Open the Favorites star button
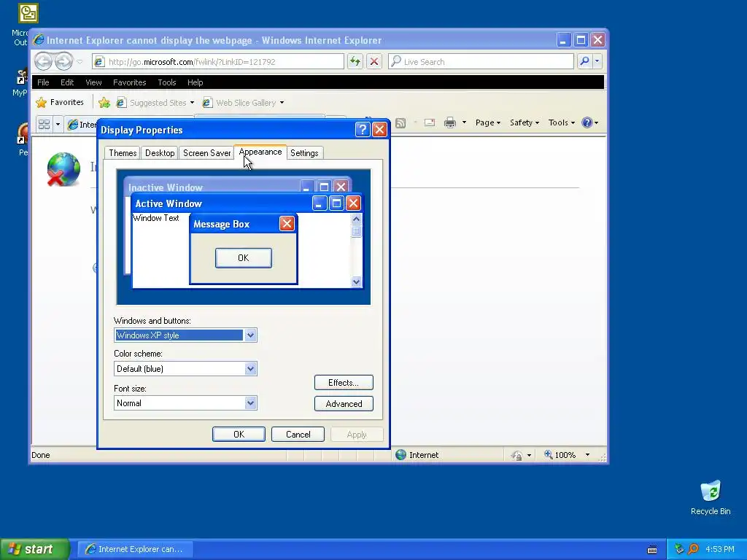747x560 pixels. click(60, 102)
